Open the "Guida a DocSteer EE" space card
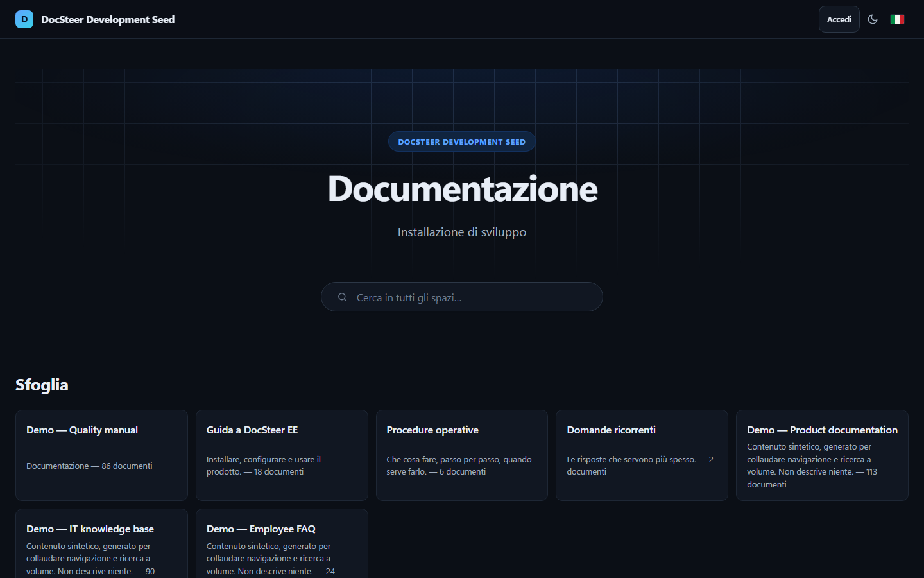This screenshot has width=924, height=578. (282, 455)
